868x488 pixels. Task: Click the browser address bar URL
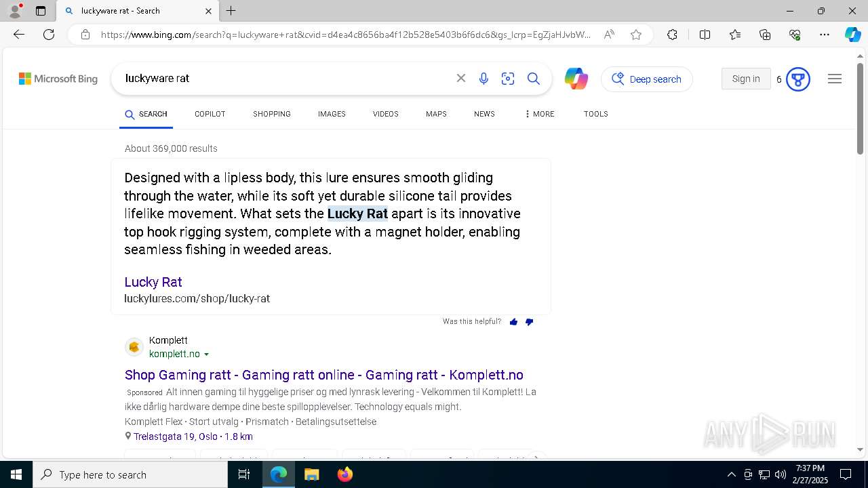(346, 35)
